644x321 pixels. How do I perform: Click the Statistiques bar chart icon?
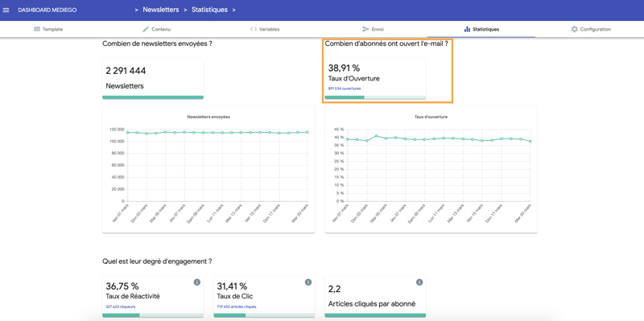click(x=467, y=29)
